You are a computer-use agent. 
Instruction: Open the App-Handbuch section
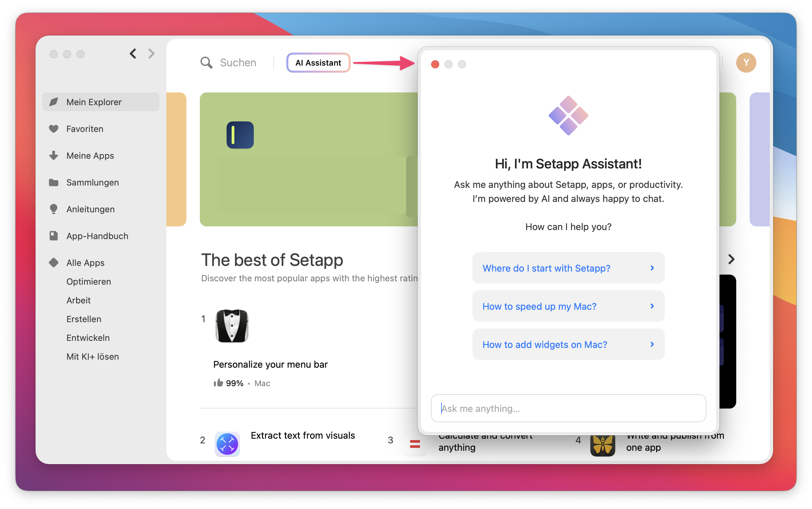tap(97, 236)
